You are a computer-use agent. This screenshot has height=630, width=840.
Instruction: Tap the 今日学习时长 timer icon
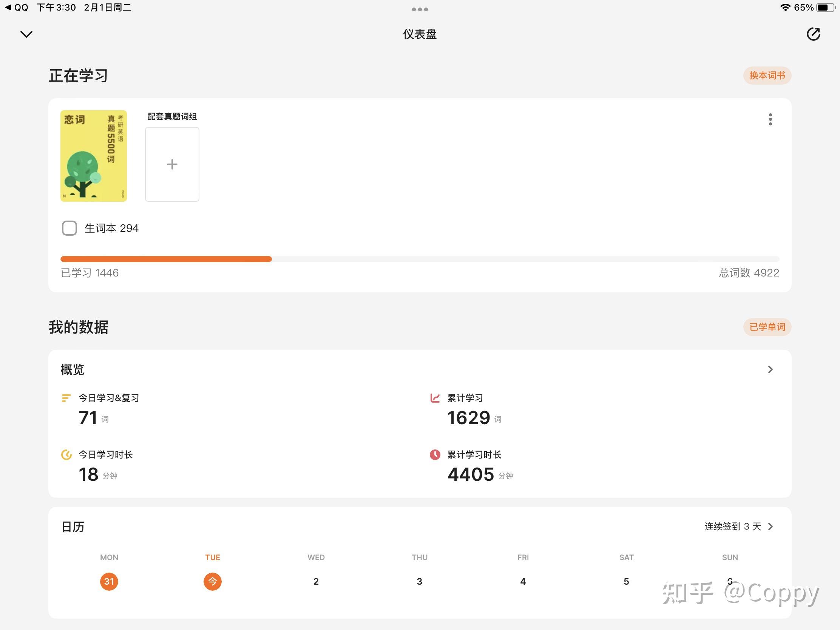tap(66, 454)
